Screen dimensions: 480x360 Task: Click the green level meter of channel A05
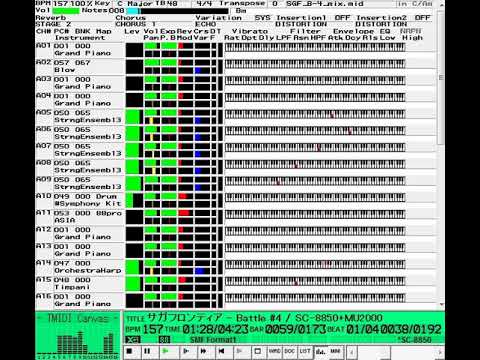tap(133, 117)
